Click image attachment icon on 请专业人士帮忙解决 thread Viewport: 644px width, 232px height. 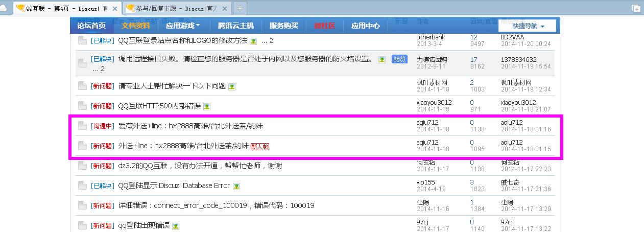click(x=232, y=86)
